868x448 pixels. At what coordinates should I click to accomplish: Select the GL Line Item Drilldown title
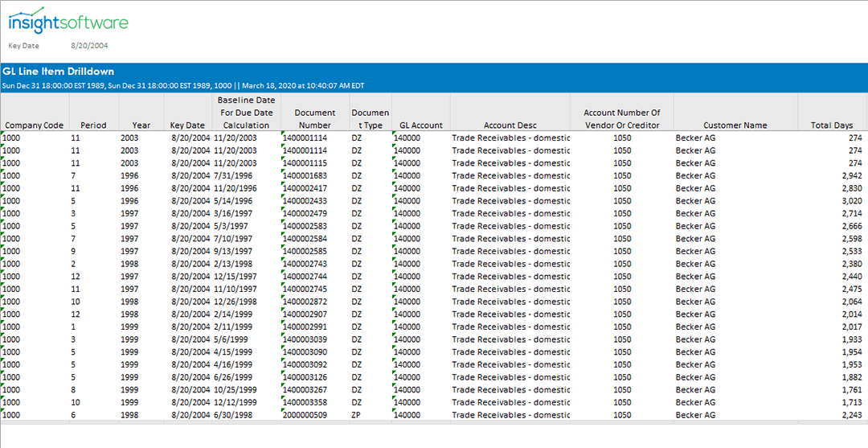click(x=58, y=72)
